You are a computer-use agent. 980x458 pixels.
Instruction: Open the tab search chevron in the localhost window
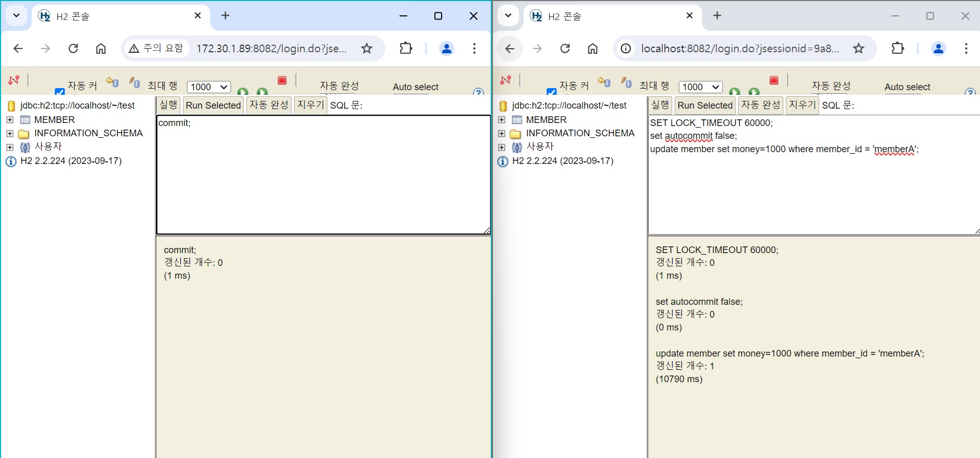pos(508,15)
